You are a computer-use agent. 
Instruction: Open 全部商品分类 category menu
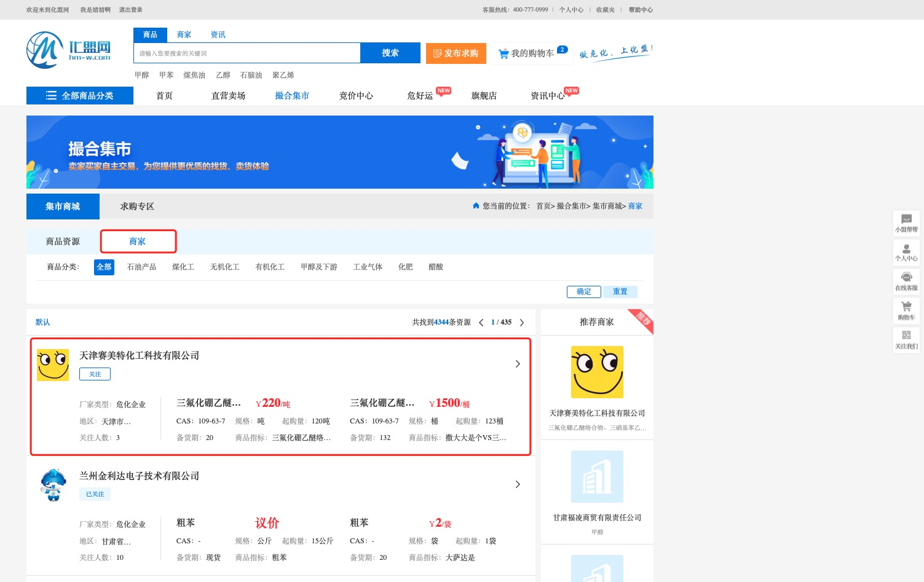click(80, 96)
